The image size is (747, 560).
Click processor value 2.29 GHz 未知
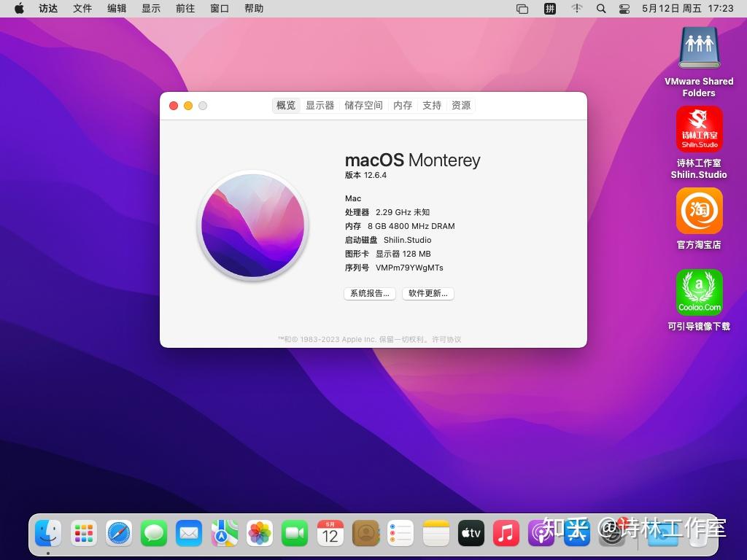tap(403, 212)
